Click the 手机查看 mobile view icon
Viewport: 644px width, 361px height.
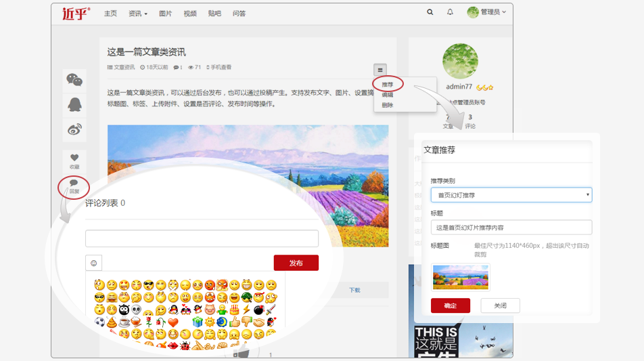coord(208,68)
